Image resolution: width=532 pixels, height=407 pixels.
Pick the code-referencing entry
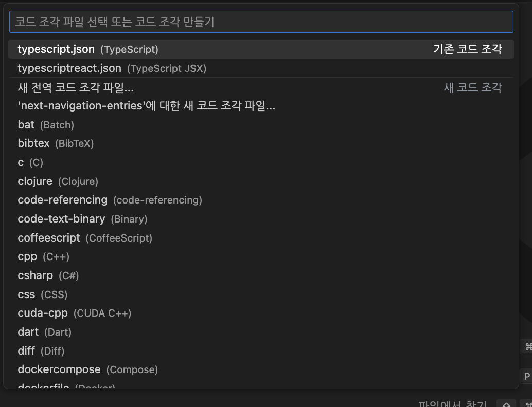pyautogui.click(x=261, y=200)
